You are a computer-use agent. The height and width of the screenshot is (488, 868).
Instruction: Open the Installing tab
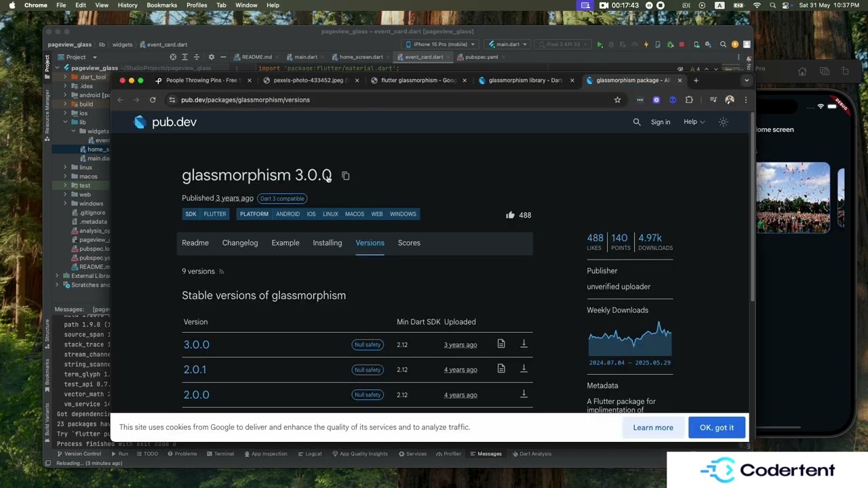click(x=328, y=243)
